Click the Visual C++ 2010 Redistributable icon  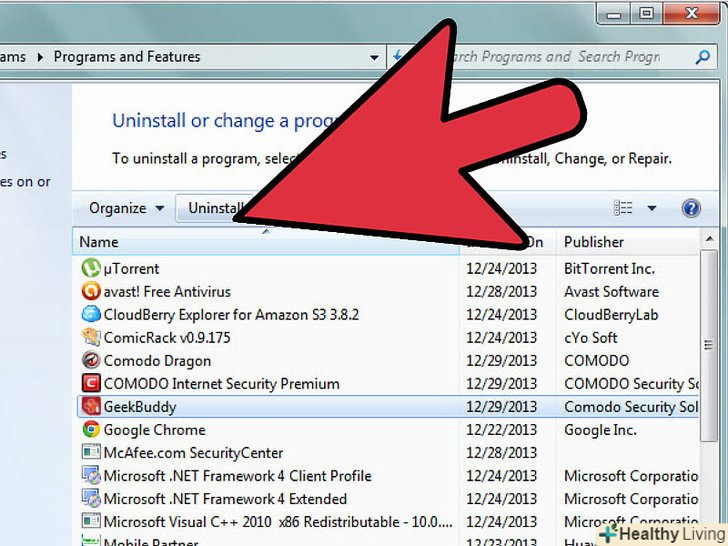coord(91,521)
